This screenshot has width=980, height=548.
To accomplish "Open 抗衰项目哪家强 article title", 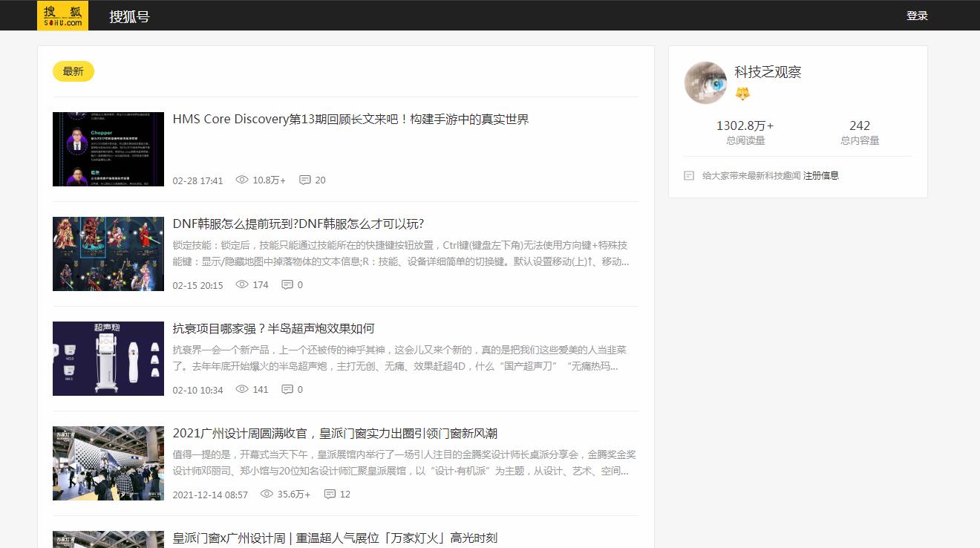I will point(273,329).
